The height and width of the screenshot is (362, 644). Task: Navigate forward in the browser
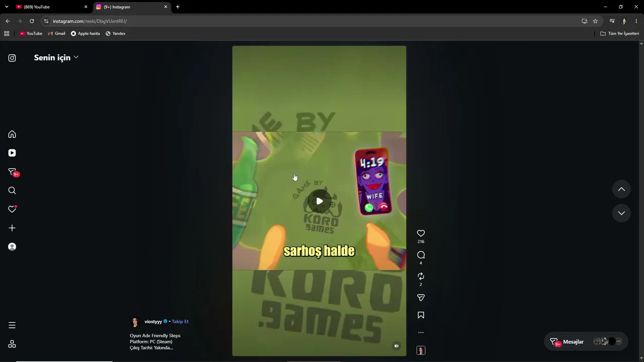(x=20, y=21)
